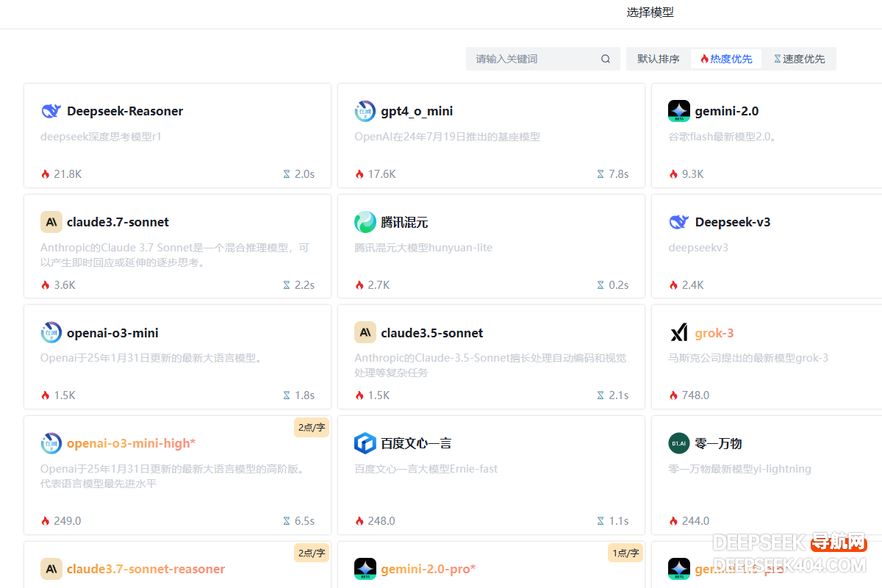Image resolution: width=882 pixels, height=588 pixels.
Task: Select the grok-3 model title
Action: (714, 333)
